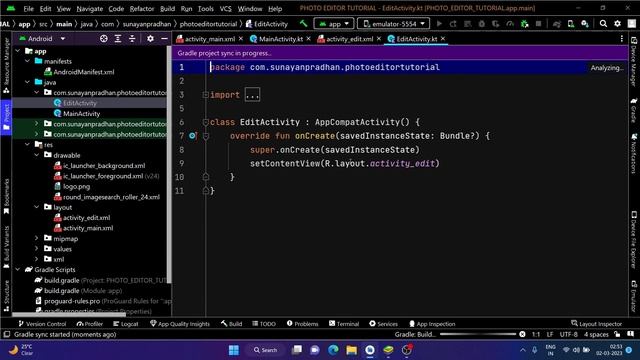Collapse the res folder
640x360 pixels.
tap(27, 144)
